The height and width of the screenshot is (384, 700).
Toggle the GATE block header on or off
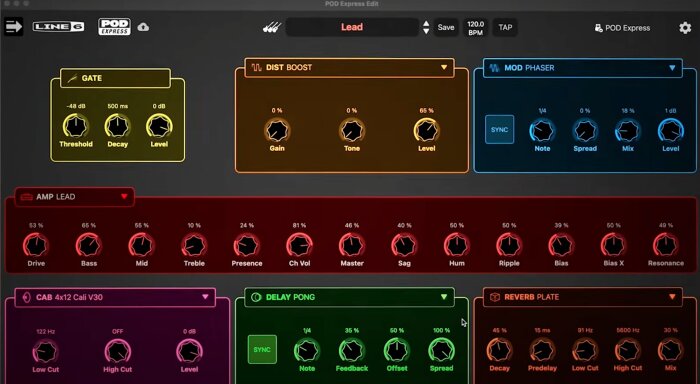(115, 78)
